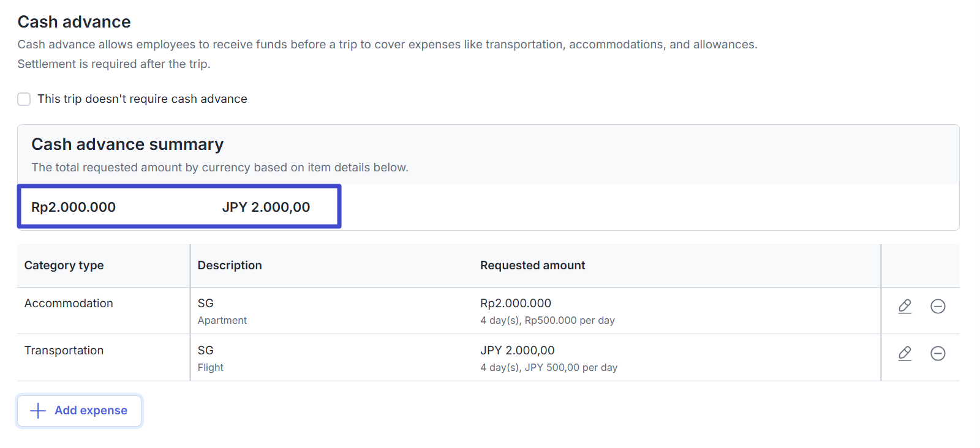This screenshot has width=980, height=448.
Task: Click the Rp2.000.000 total in the summary
Action: [73, 207]
